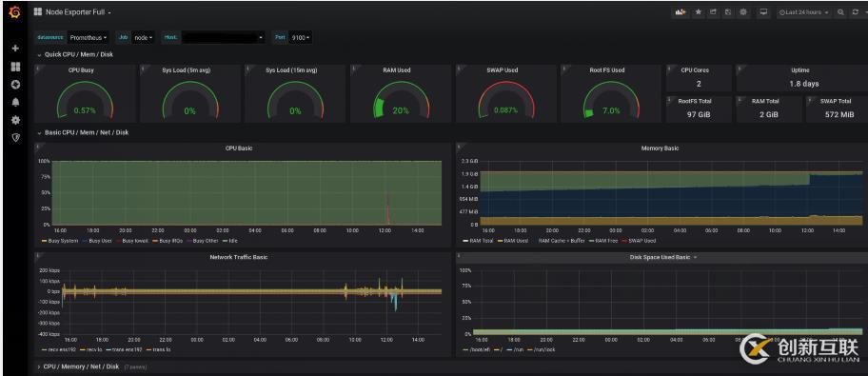Click the 20% RAM Used gauge value
The image size is (868, 376).
(x=401, y=110)
